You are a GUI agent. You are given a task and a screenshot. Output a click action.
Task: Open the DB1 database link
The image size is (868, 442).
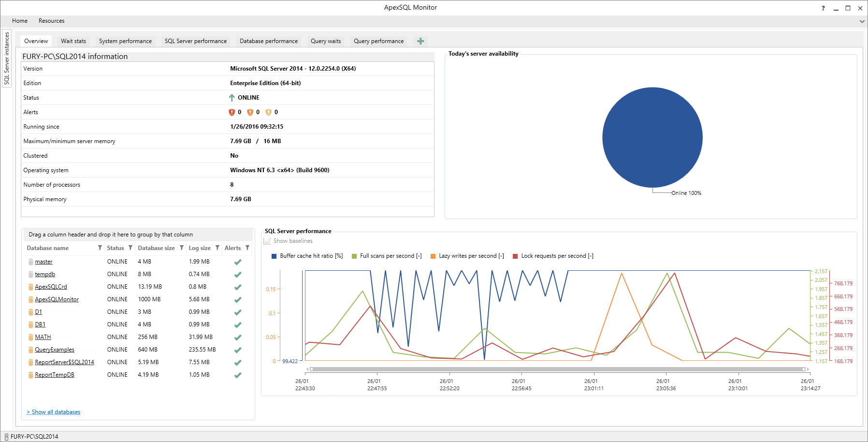[40, 324]
